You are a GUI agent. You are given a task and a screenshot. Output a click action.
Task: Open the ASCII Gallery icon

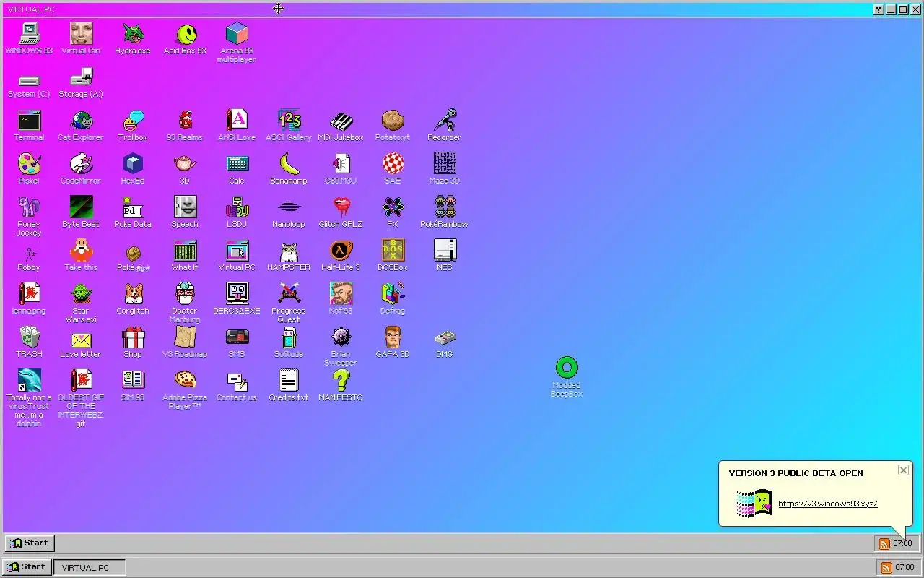coord(289,126)
